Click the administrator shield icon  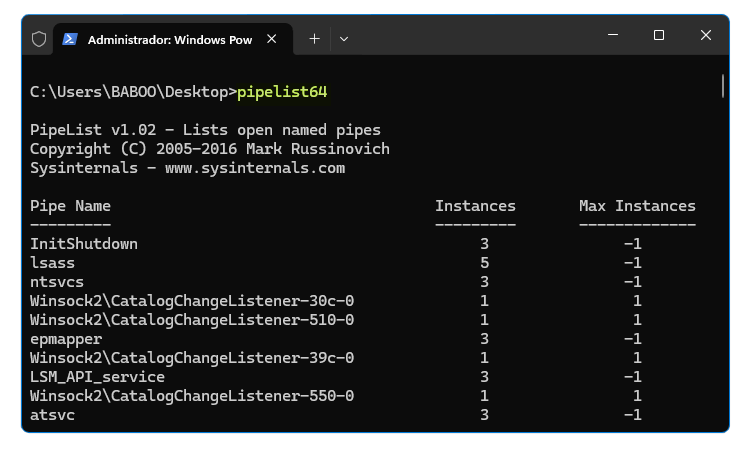(39, 39)
